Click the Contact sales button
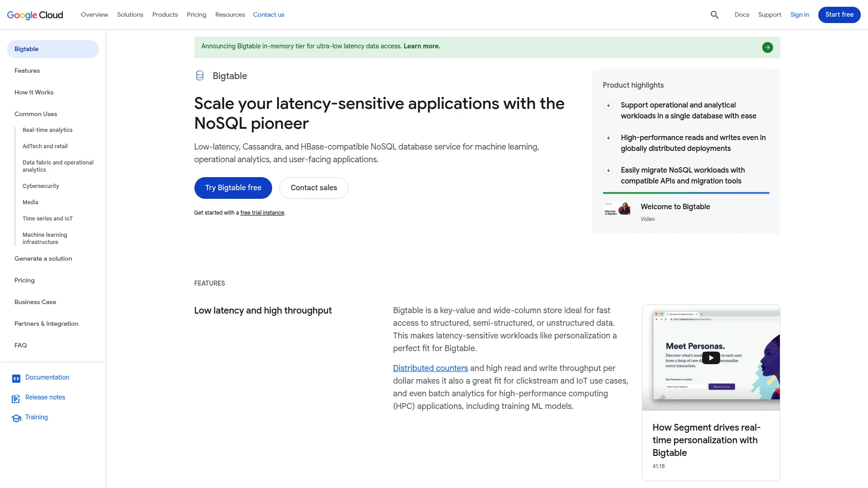This screenshot has height=488, width=868. point(314,188)
